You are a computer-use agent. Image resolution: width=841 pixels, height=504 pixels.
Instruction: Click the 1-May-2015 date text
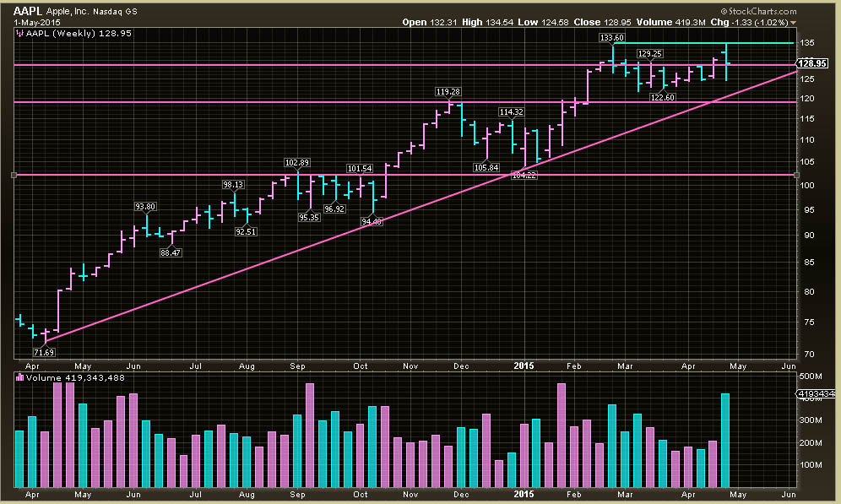coord(37,23)
